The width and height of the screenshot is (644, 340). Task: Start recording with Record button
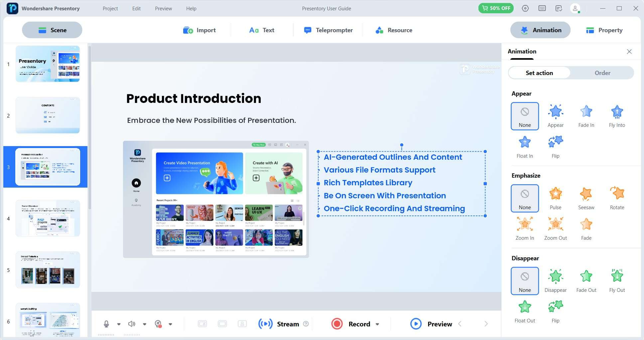click(350, 324)
